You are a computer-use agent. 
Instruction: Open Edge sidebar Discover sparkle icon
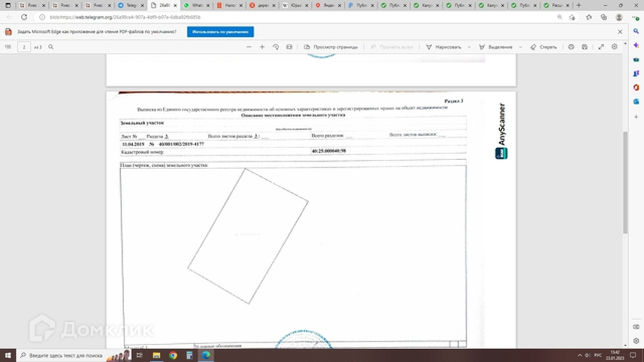(x=636, y=45)
